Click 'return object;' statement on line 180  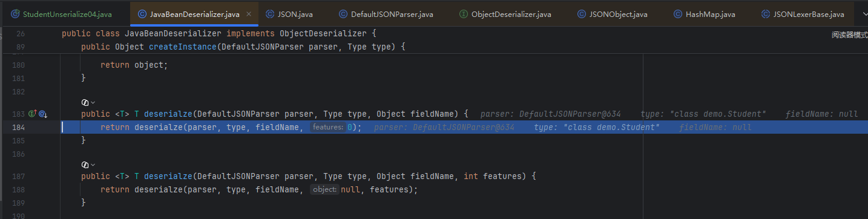click(x=134, y=65)
